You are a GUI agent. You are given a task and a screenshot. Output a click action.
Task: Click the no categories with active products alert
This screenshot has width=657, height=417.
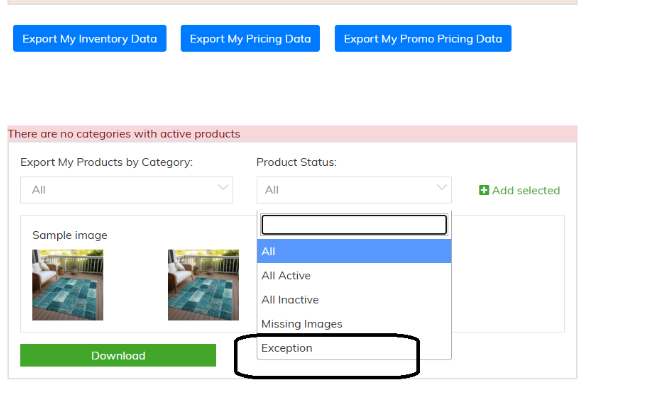pos(292,134)
